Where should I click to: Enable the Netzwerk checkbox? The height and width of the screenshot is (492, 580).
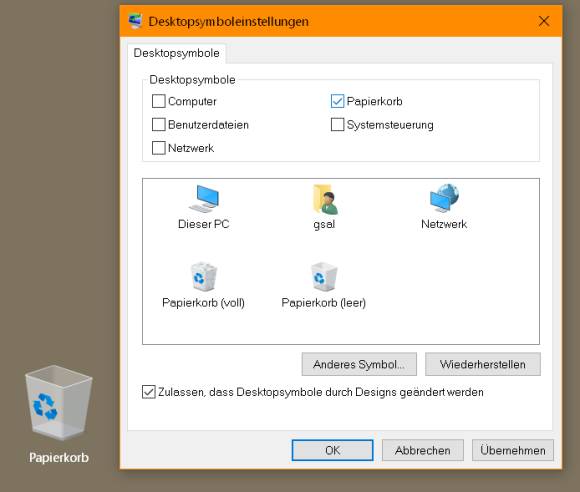click(159, 148)
